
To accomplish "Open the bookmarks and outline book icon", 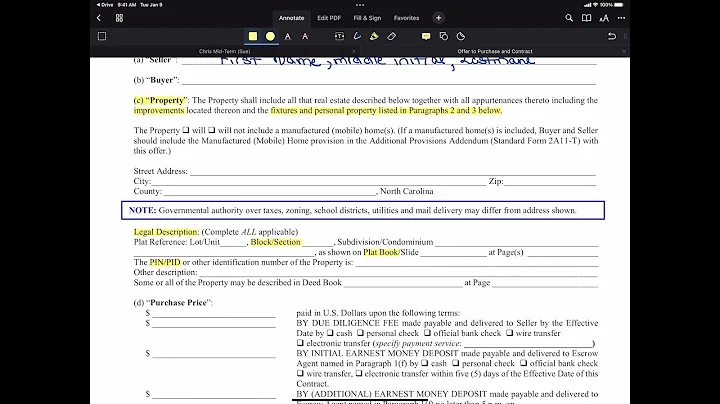I will point(586,18).
